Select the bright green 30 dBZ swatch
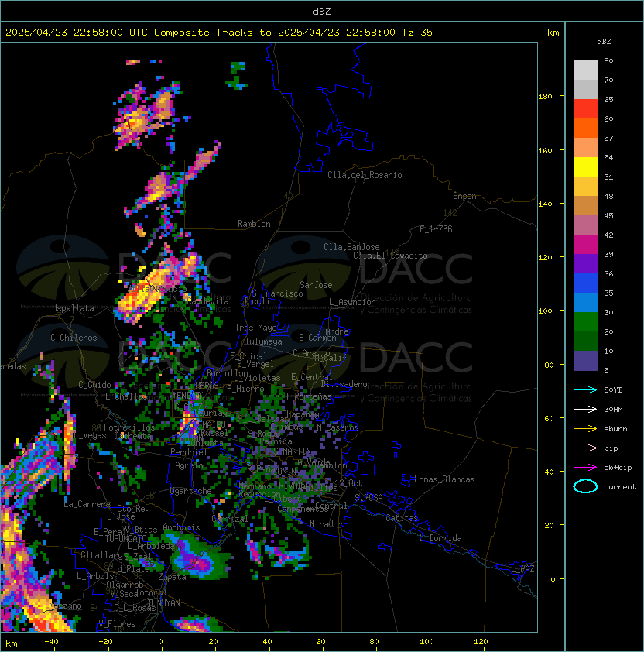The height and width of the screenshot is (652, 644). 585,322
